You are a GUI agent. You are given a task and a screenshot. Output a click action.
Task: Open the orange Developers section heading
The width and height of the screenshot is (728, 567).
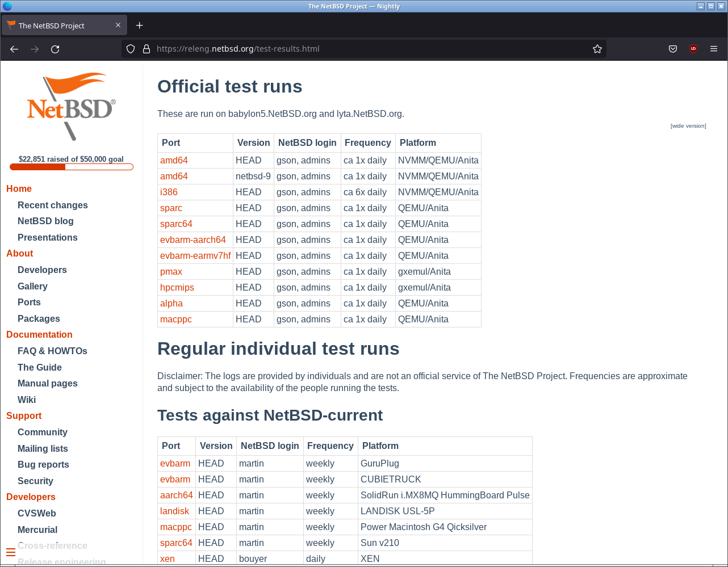click(31, 497)
